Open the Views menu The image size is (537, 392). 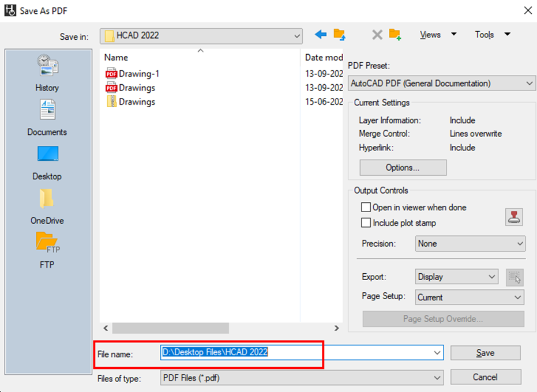tap(438, 35)
